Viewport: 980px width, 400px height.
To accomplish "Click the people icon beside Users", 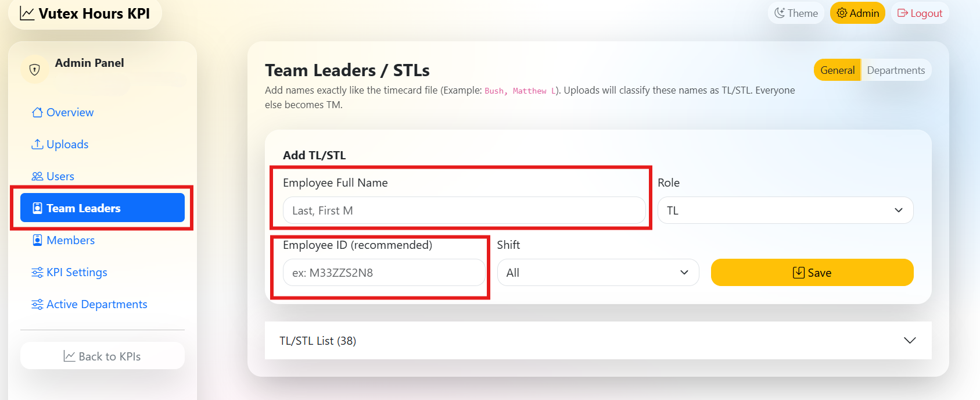I will click(37, 176).
